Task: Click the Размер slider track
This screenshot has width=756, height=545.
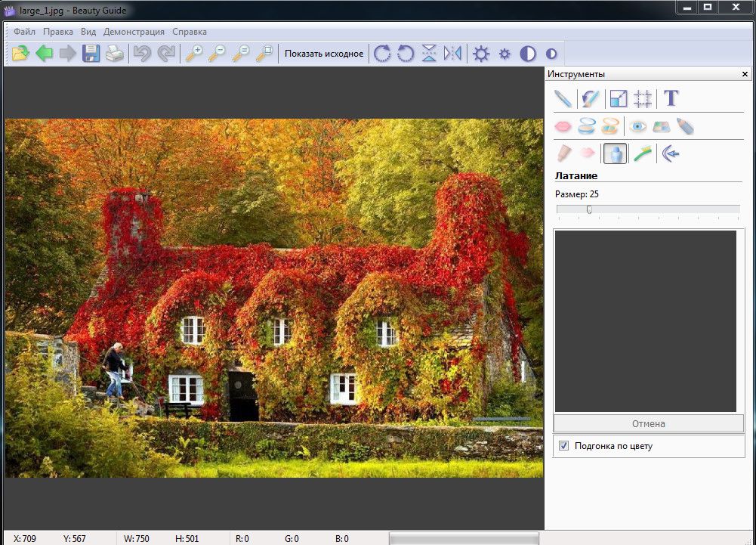Action: 648,209
